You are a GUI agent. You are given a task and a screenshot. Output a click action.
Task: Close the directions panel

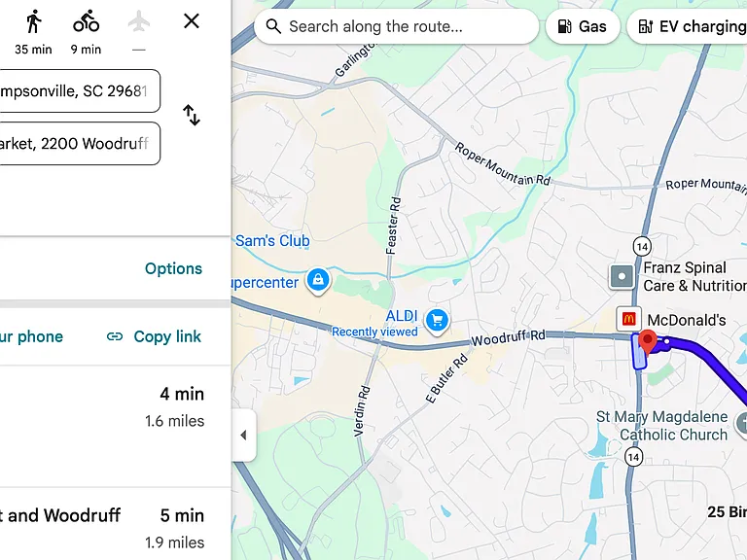tap(192, 21)
